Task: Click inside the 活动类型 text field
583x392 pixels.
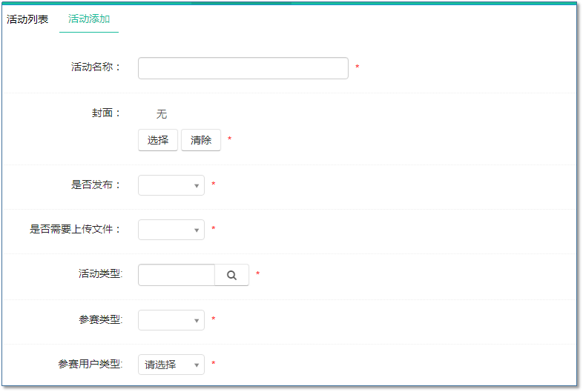Action: [177, 275]
